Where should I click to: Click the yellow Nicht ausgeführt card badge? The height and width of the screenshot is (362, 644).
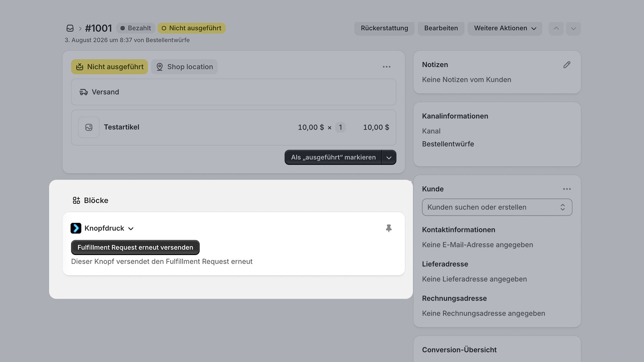point(109,67)
